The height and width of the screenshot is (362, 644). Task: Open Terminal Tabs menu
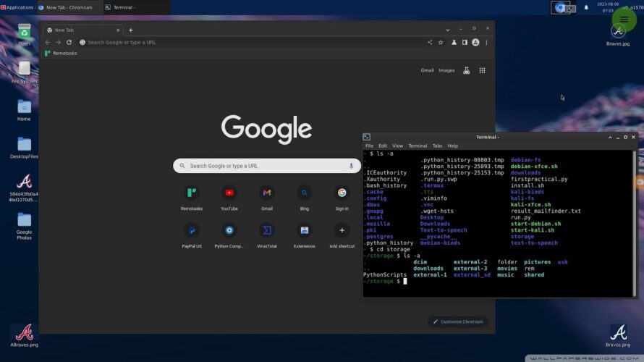(x=437, y=146)
